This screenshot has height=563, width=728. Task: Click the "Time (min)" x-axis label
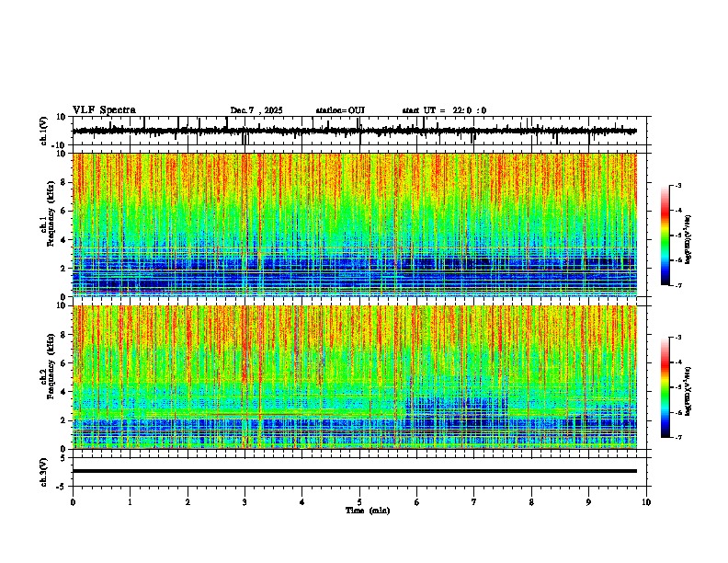[x=368, y=511]
